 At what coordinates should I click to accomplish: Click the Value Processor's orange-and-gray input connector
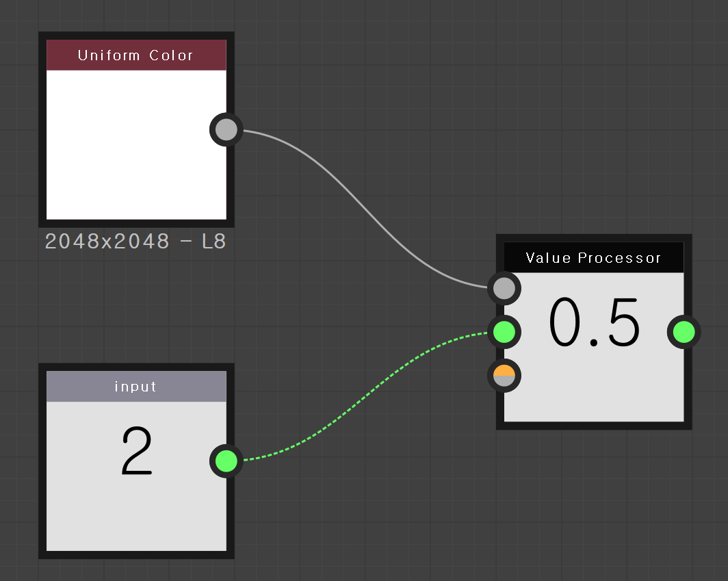click(504, 376)
